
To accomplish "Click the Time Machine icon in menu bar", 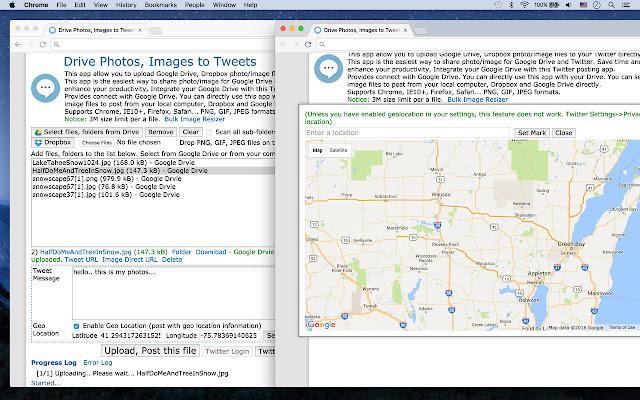I will [x=498, y=5].
